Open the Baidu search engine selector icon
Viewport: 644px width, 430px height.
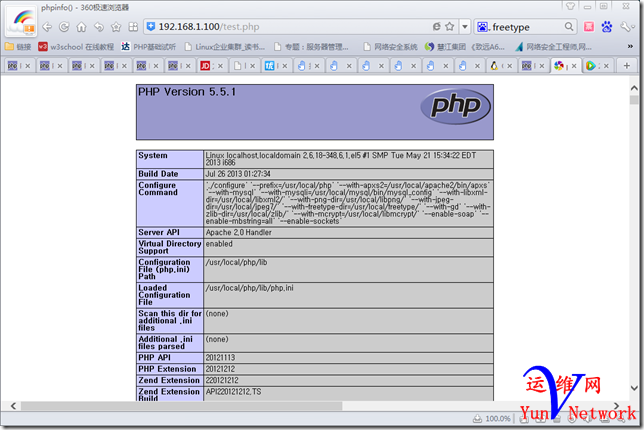[x=483, y=27]
